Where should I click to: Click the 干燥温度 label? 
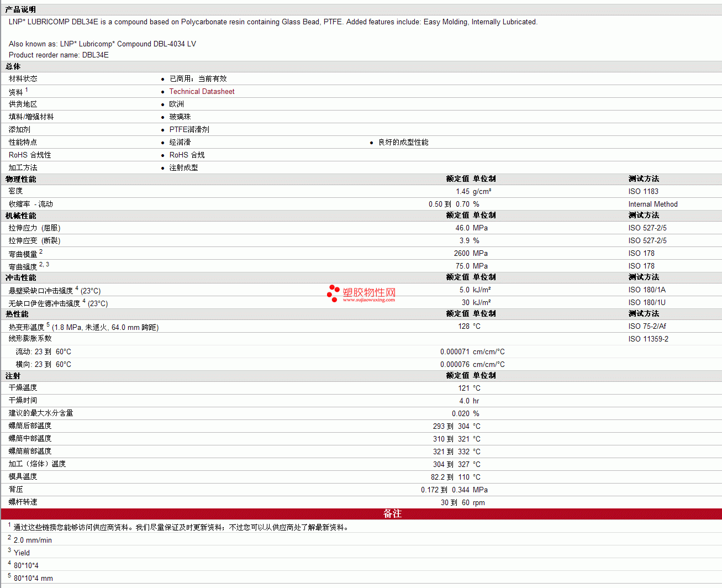(x=23, y=388)
